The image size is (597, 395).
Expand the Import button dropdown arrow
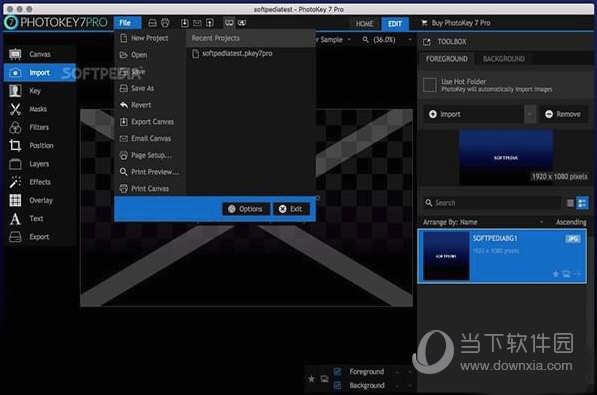click(x=530, y=114)
